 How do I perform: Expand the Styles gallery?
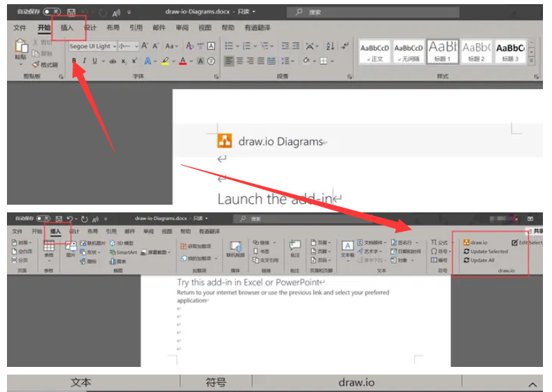pyautogui.click(x=532, y=61)
